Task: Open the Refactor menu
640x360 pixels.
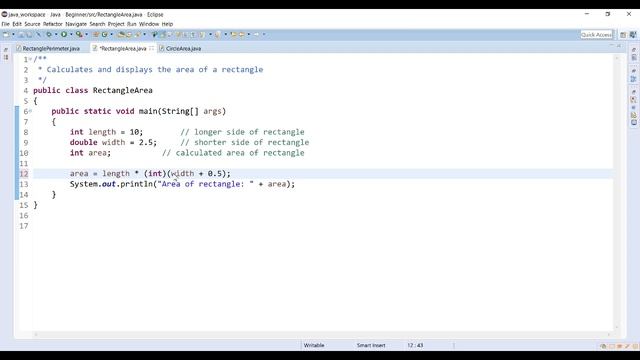Action: click(x=53, y=24)
